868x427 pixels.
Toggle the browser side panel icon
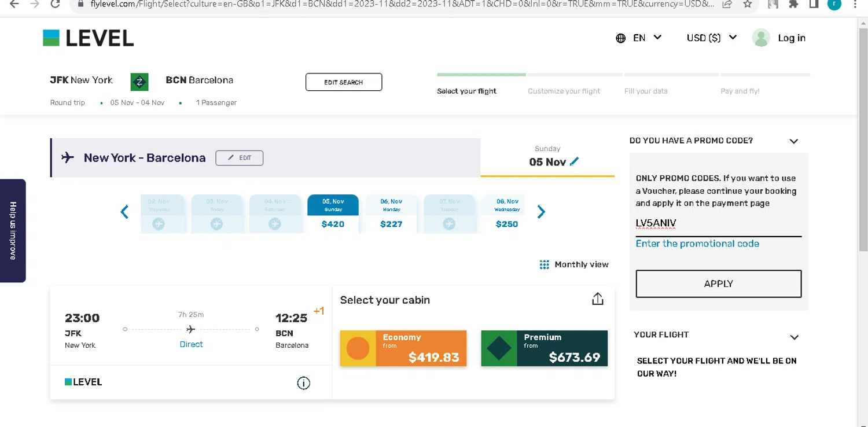[814, 4]
